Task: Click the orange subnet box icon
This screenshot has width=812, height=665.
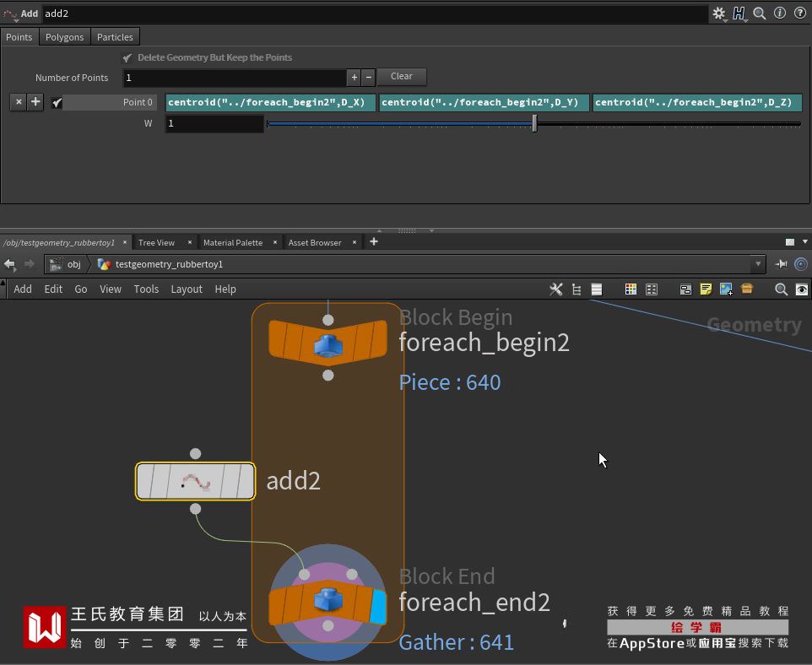Action: pyautogui.click(x=747, y=289)
